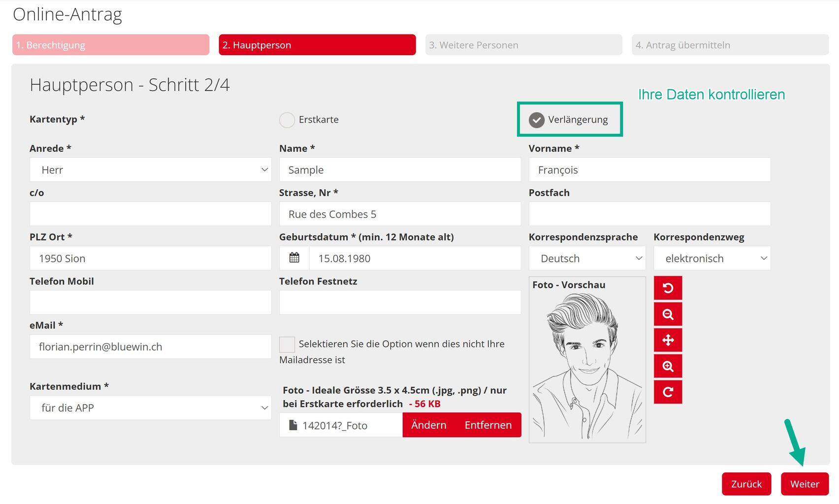Click Entfernen to remove the photo
This screenshot has width=839, height=504.
[488, 425]
